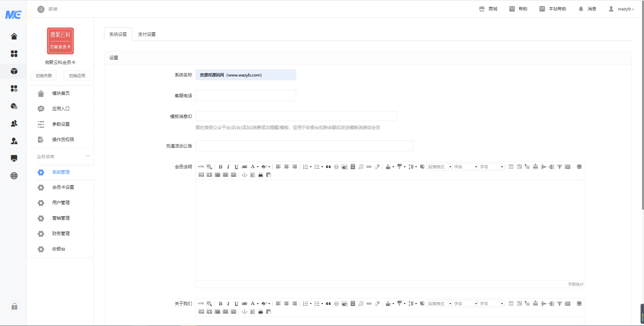Toggle bold in the 关于我们 editor toolbar
The image size is (644, 326).
[220, 304]
